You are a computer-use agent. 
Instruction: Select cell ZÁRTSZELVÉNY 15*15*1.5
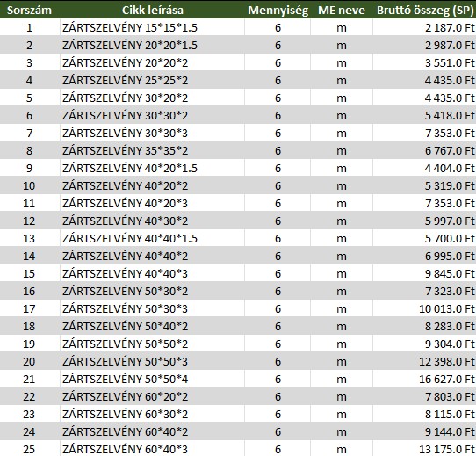[152, 27]
